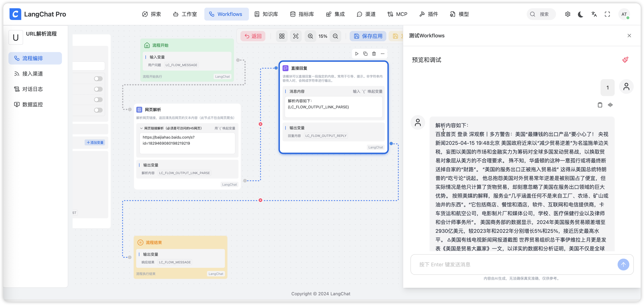The height and width of the screenshot is (305, 644).
Task: Open the language switcher in the top bar
Action: tap(594, 14)
